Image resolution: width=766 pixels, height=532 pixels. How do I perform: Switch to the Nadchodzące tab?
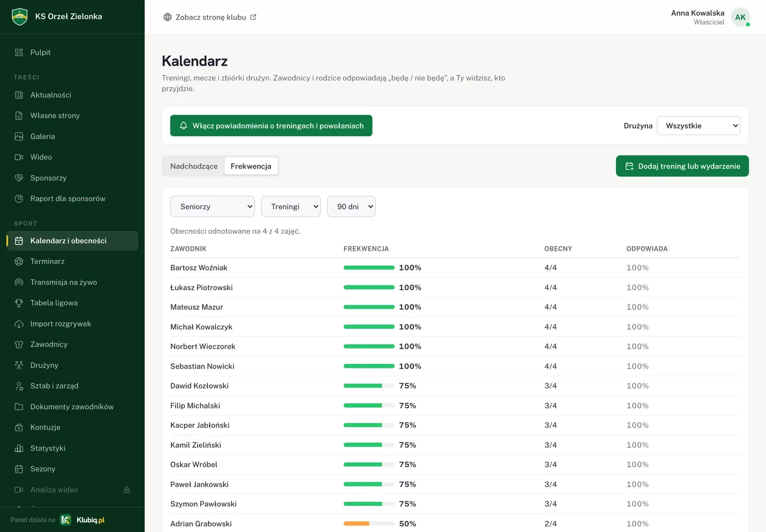click(x=194, y=166)
